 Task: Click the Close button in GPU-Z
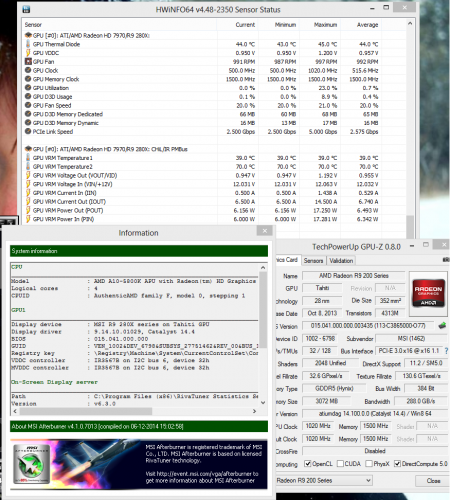tap(433, 481)
